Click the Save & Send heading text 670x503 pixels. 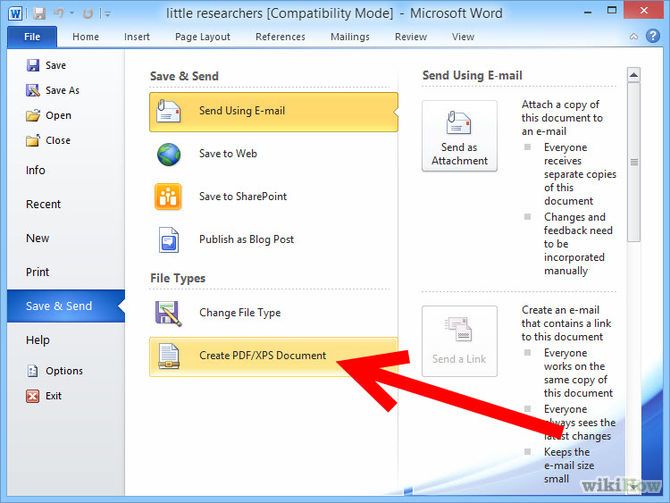(x=184, y=76)
